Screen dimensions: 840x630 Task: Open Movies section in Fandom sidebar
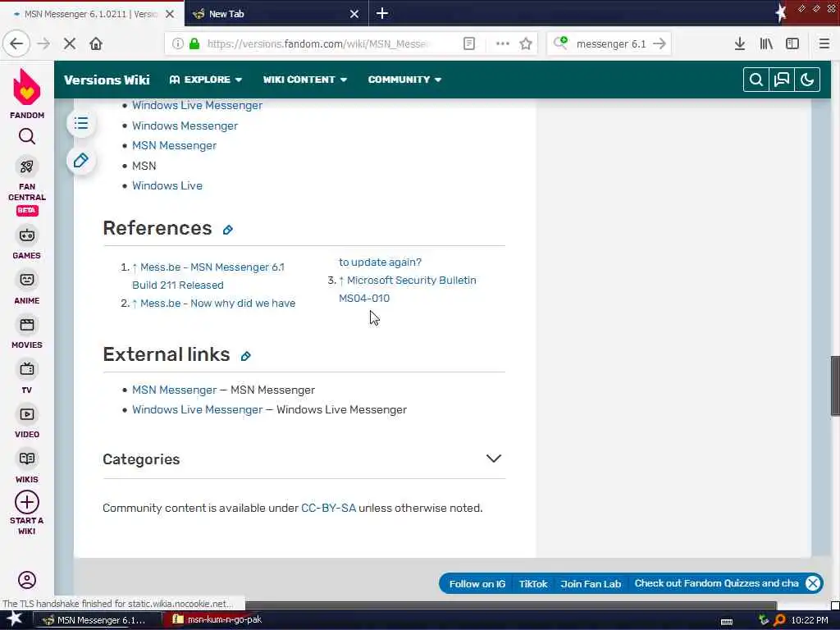point(27,332)
